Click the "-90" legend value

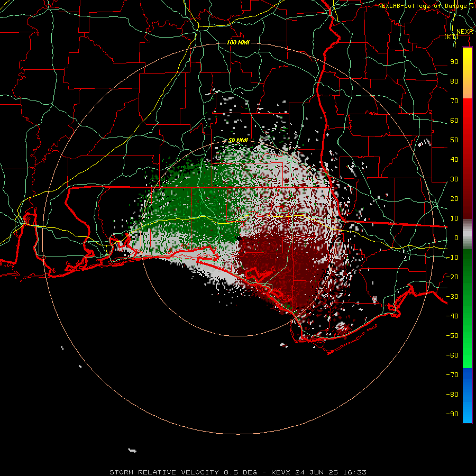click(452, 414)
